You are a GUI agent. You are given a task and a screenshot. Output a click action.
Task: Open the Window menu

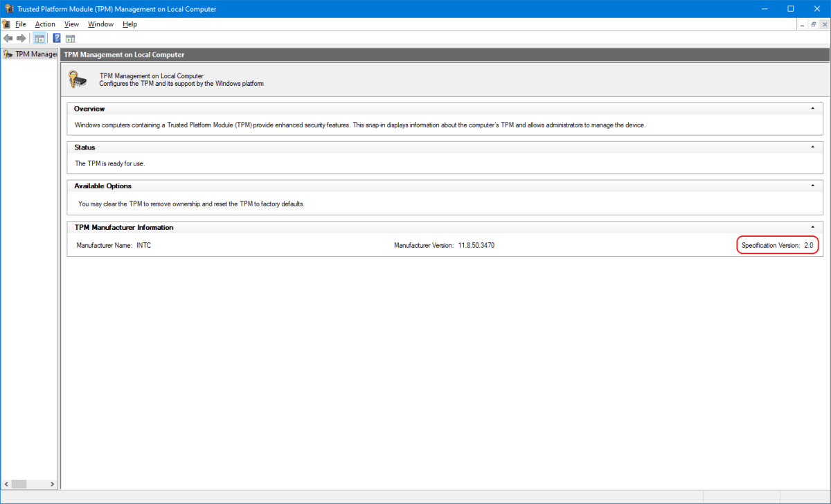click(x=100, y=24)
